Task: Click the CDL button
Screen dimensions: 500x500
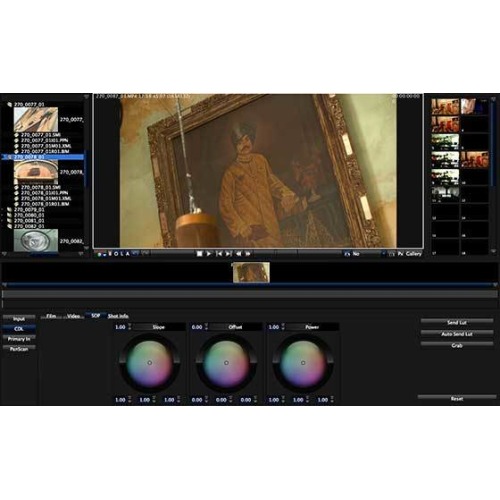Action: pyautogui.click(x=19, y=329)
